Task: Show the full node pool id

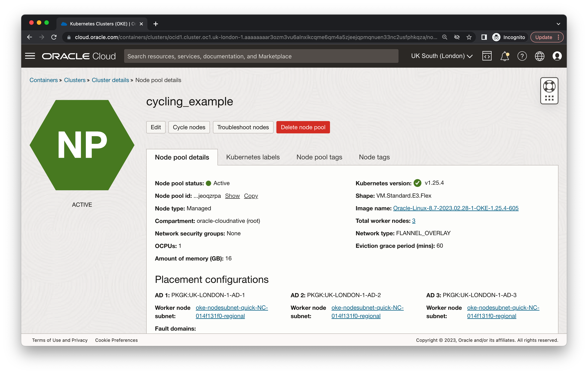Action: 232,196
